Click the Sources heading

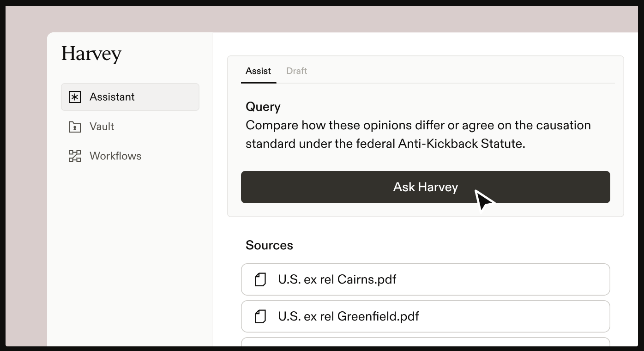pyautogui.click(x=269, y=245)
